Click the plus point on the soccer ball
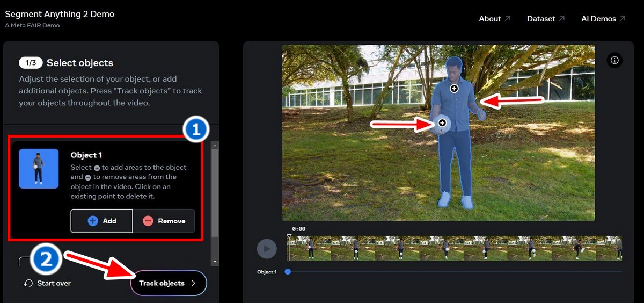 coord(442,123)
